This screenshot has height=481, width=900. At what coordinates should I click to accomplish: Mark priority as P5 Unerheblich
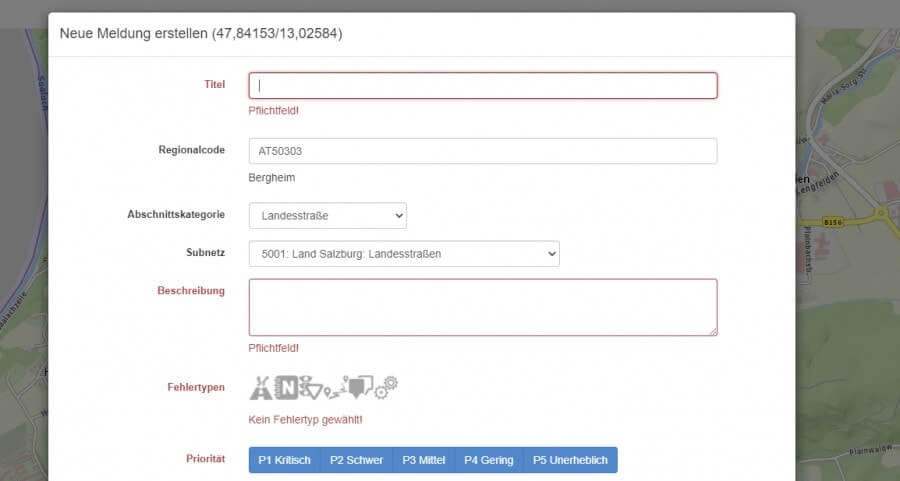tap(570, 460)
